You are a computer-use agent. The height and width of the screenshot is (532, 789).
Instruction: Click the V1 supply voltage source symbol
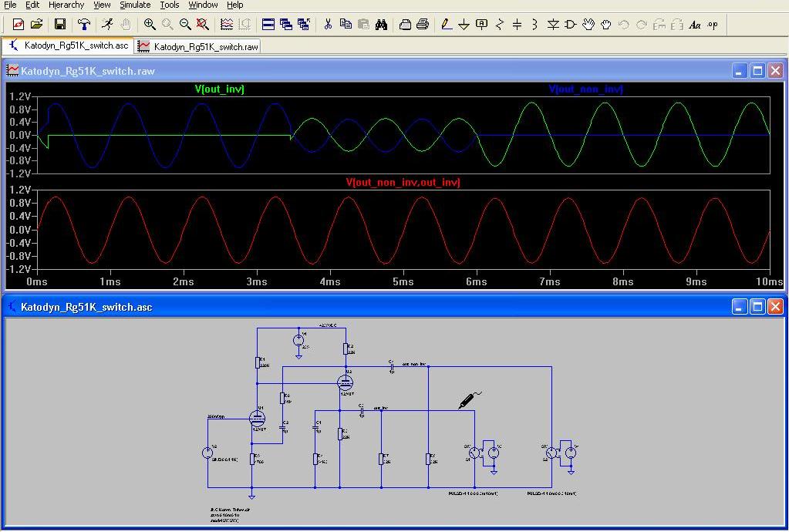pyautogui.click(x=298, y=341)
